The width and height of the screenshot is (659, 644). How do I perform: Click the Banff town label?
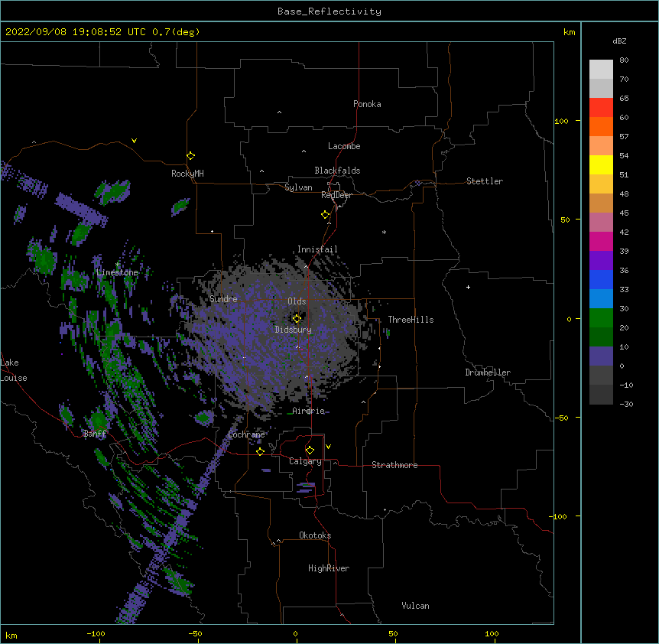point(95,434)
